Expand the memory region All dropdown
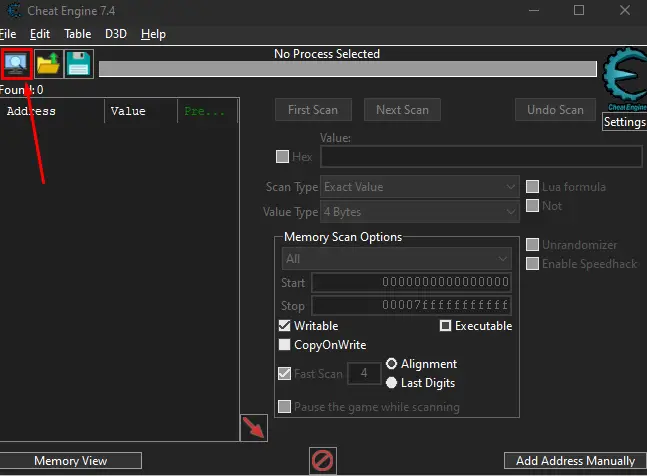The width and height of the screenshot is (647, 476). point(397,259)
